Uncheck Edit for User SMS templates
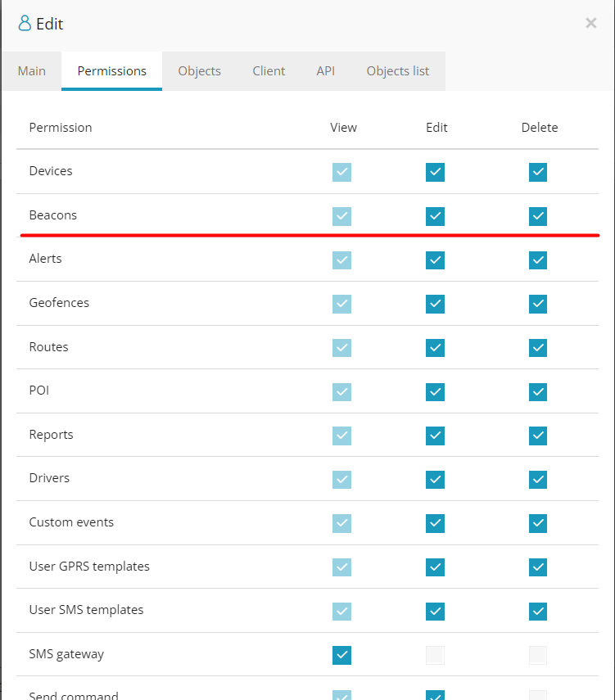 click(435, 611)
